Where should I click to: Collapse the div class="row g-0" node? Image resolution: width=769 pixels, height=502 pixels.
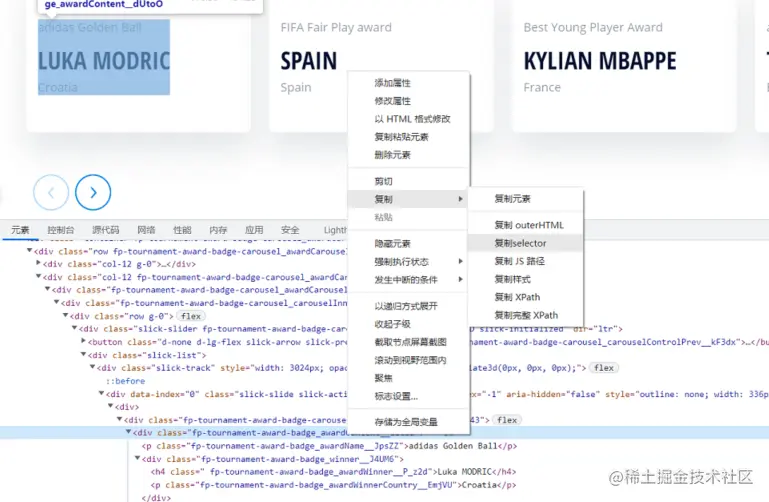coord(65,315)
